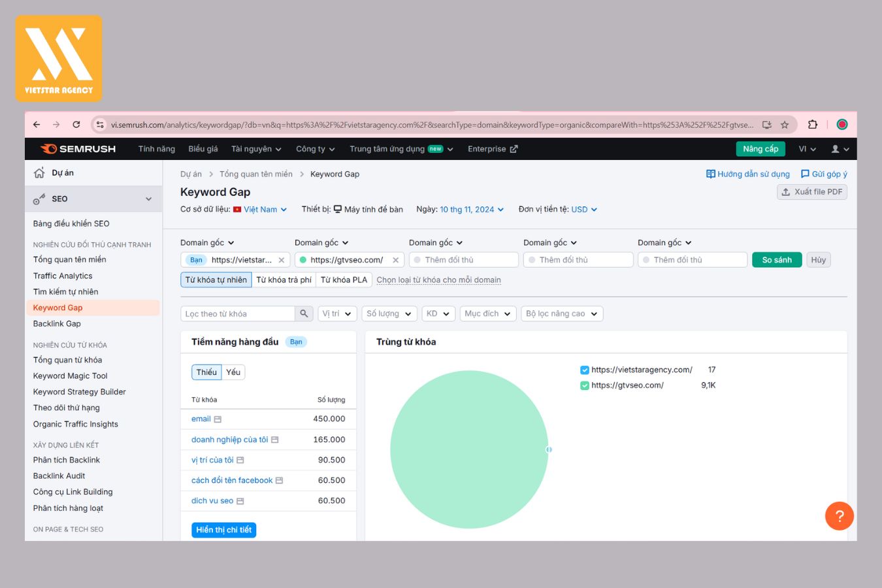Open the Enterprise external link
882x588 pixels.
(493, 149)
